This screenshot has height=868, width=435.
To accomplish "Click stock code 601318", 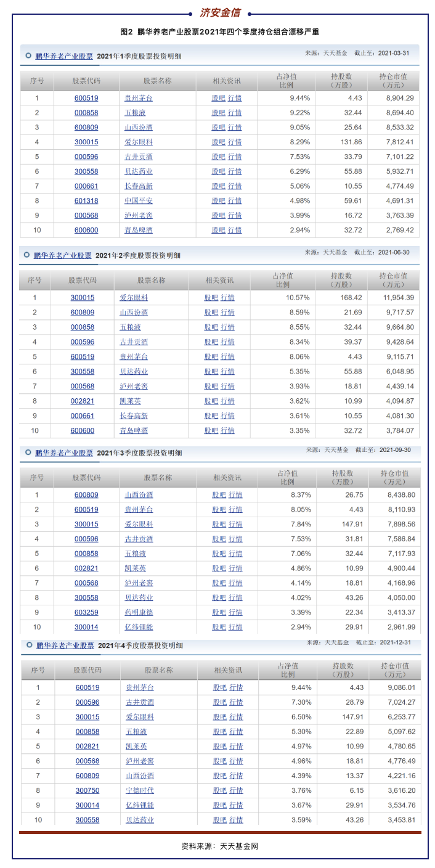I will pos(86,201).
